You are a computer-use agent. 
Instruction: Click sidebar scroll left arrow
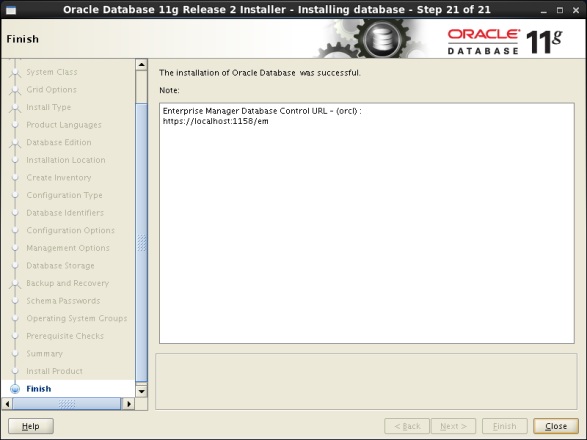(x=7, y=404)
